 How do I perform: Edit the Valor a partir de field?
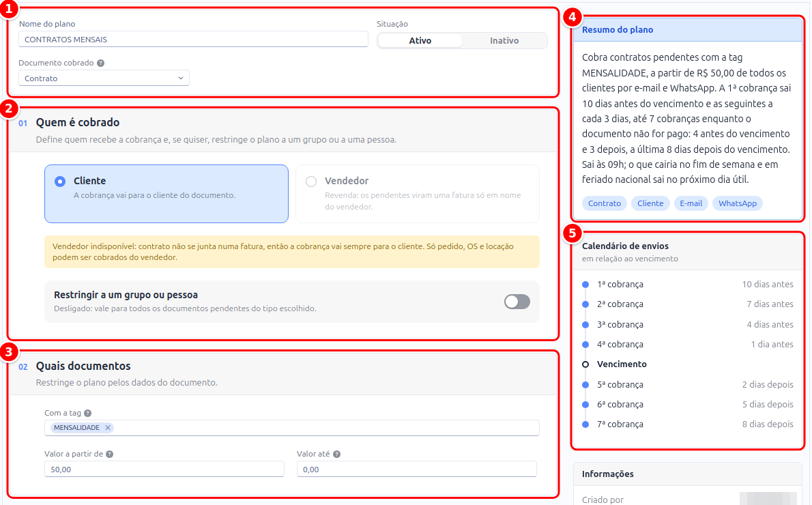pos(164,470)
